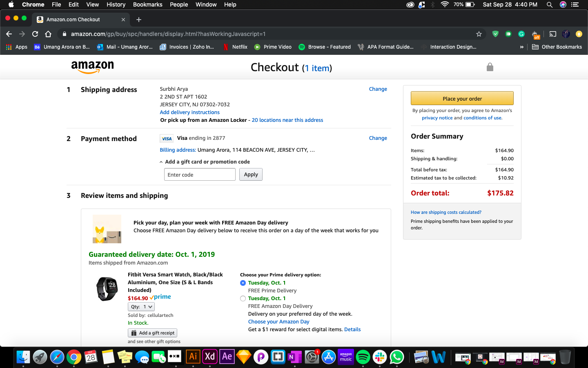Open Sketch from the dock
588x368 pixels.
pos(244,357)
